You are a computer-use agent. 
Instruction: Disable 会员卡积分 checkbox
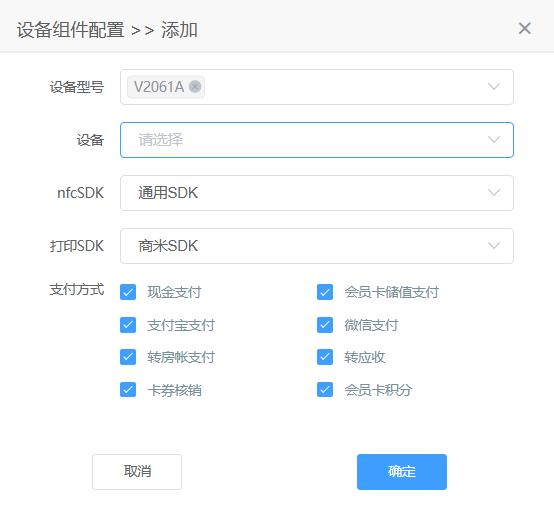click(x=325, y=390)
